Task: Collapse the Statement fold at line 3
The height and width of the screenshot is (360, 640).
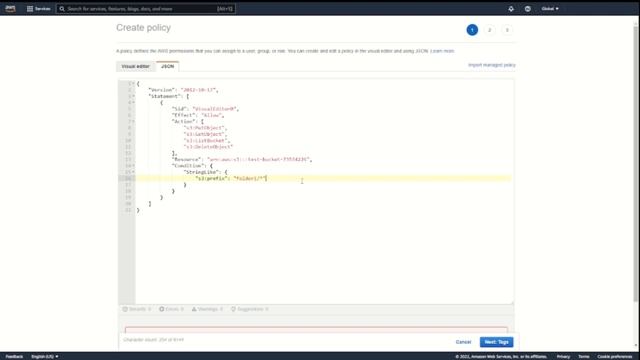Action: [x=133, y=96]
